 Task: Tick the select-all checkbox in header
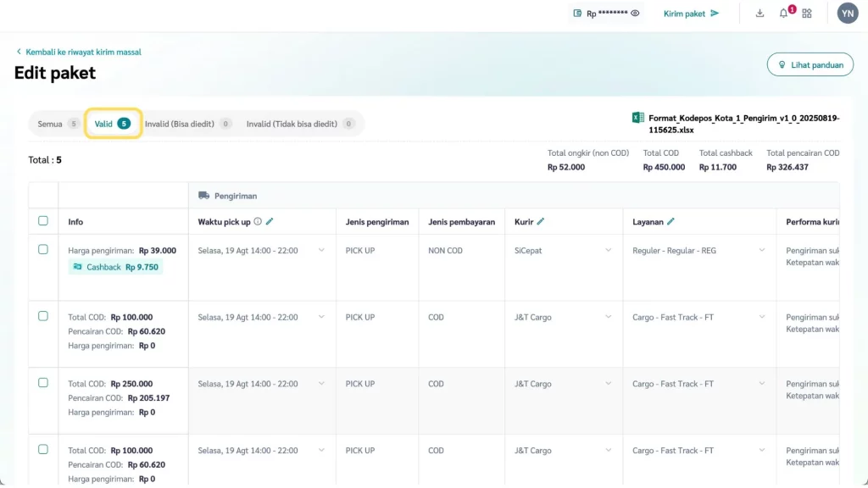pos(43,221)
